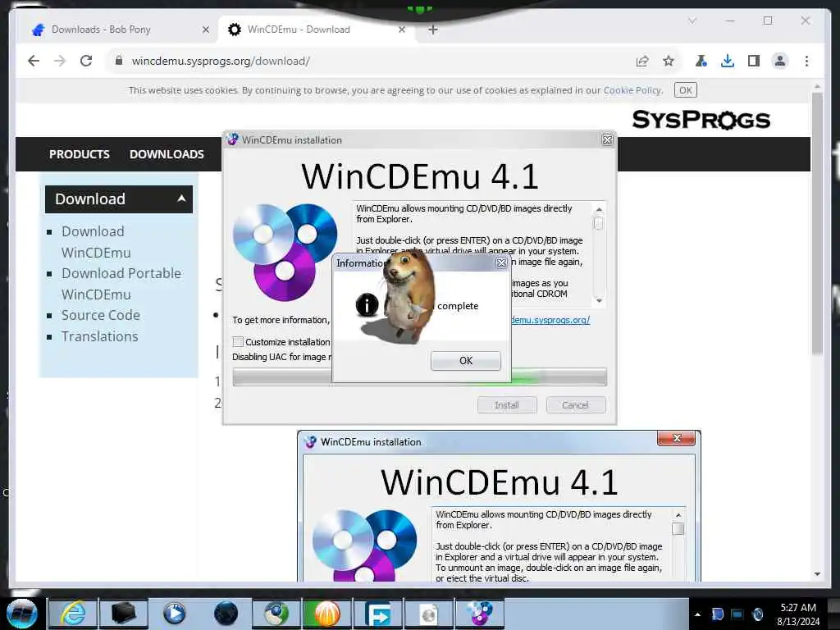
Task: Click the scroll-down arrow in the description text box
Action: point(599,301)
